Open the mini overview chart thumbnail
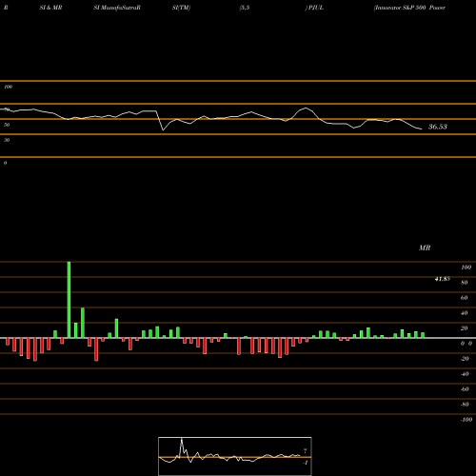Viewport: 476px width, 476px height. point(235,456)
